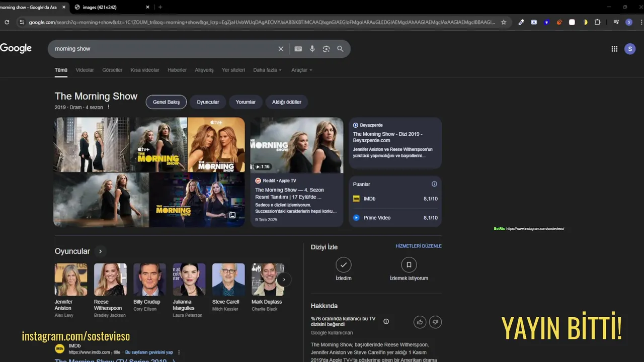Dislike the show with thumbs down

(x=436, y=322)
